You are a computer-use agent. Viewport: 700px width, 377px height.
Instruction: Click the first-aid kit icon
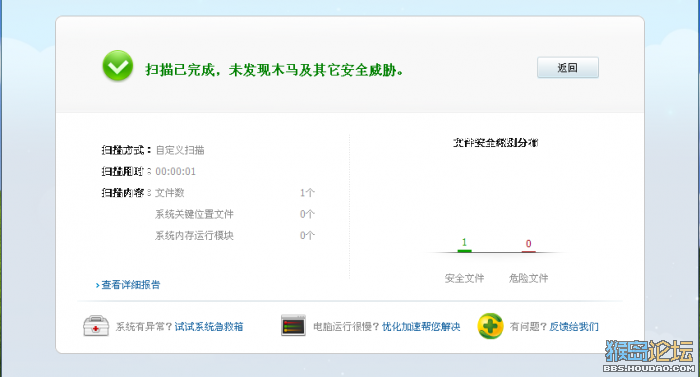click(x=96, y=326)
